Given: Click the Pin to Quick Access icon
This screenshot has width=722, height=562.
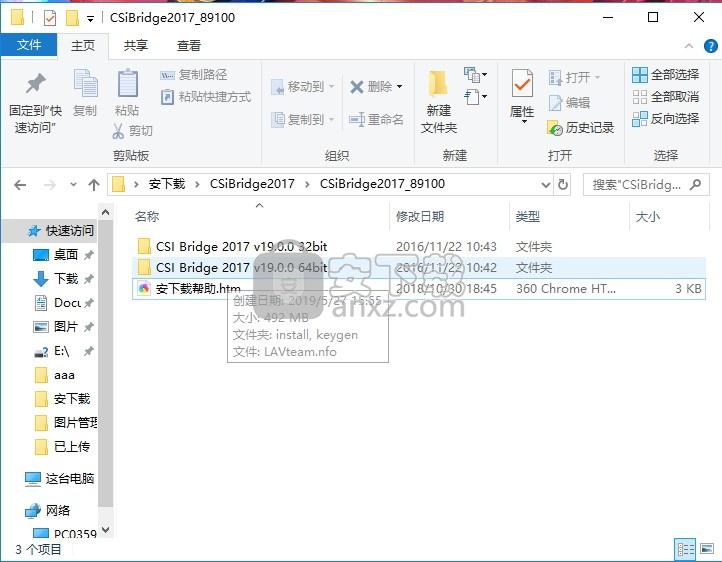Looking at the screenshot, I should (35, 83).
